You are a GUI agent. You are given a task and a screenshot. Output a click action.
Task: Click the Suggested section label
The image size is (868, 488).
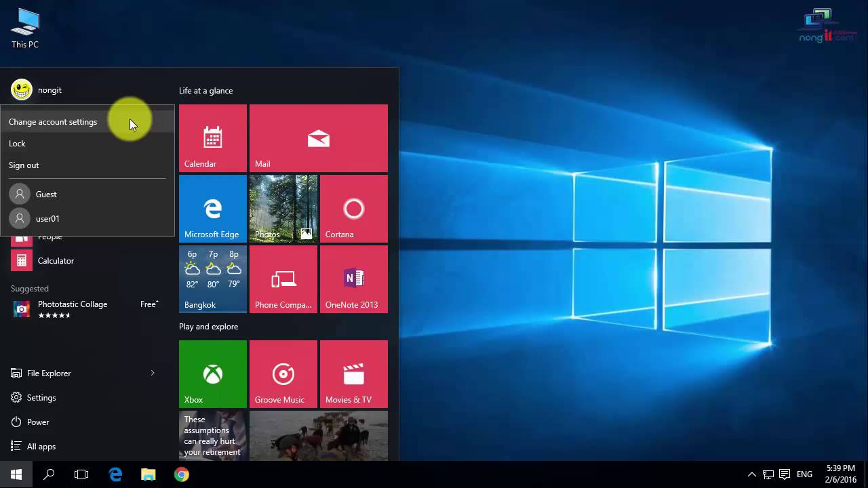[30, 289]
